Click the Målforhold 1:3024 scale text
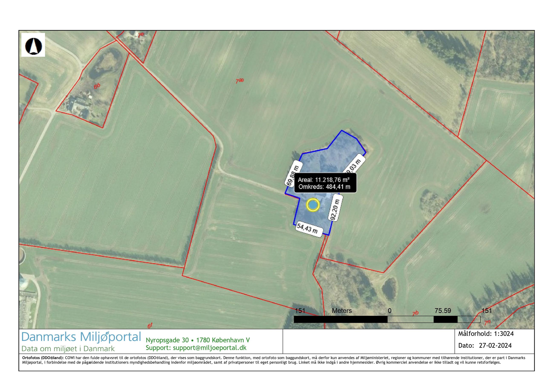The width and height of the screenshot is (554, 392). click(x=486, y=334)
